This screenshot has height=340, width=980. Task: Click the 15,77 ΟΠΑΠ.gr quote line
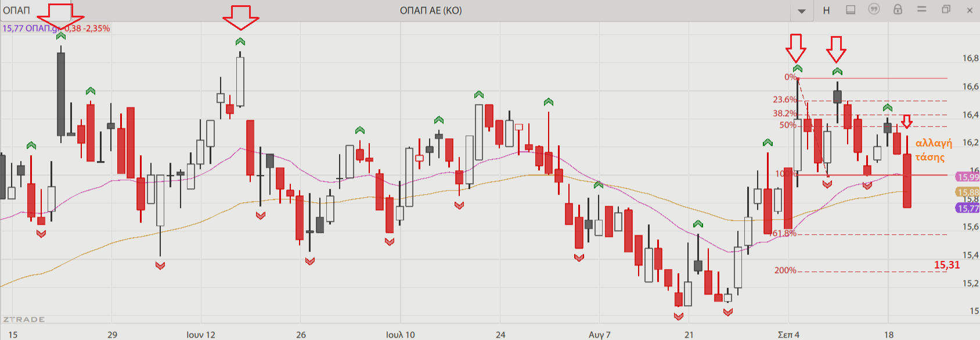pos(56,28)
